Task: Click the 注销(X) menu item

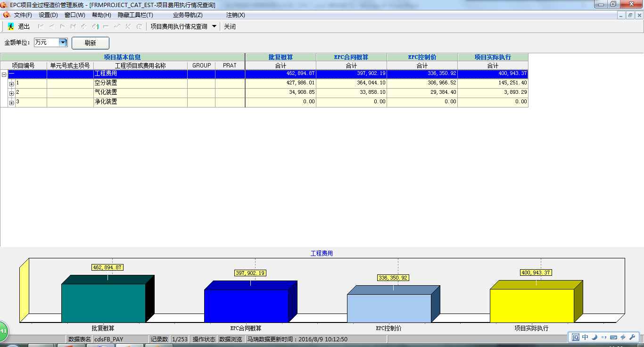Action: coord(236,15)
